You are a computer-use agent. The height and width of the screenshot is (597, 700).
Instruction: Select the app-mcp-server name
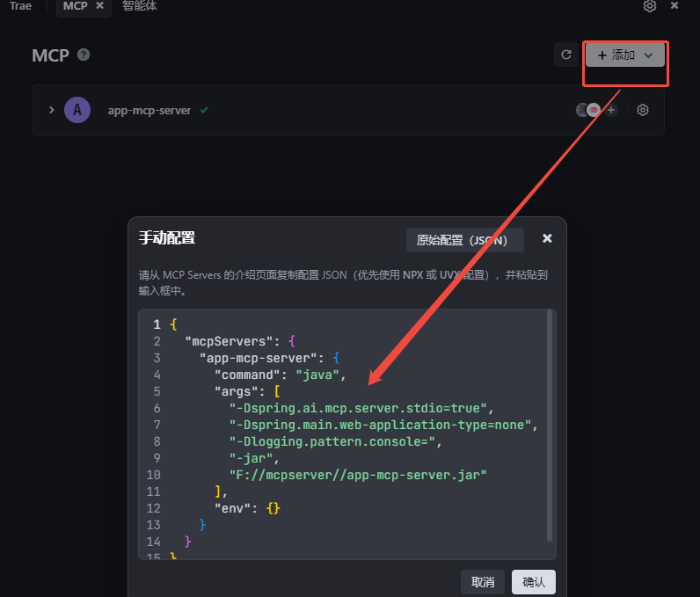(149, 110)
